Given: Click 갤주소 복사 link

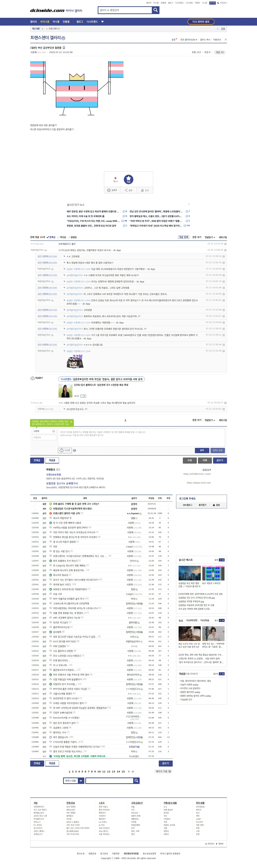Looking at the screenshot, I should point(205,39).
